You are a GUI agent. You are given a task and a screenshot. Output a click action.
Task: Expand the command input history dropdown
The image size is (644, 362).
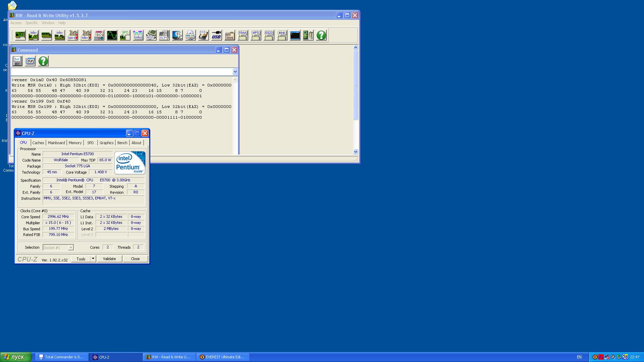[235, 72]
